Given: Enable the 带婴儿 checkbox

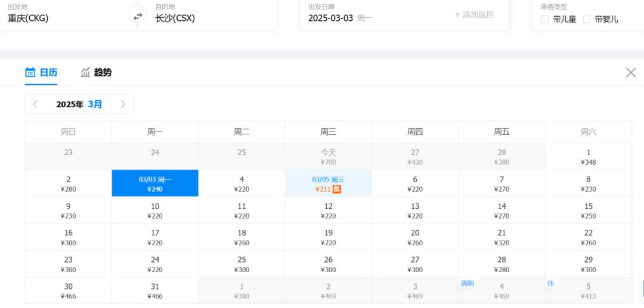Looking at the screenshot, I should click(587, 19).
